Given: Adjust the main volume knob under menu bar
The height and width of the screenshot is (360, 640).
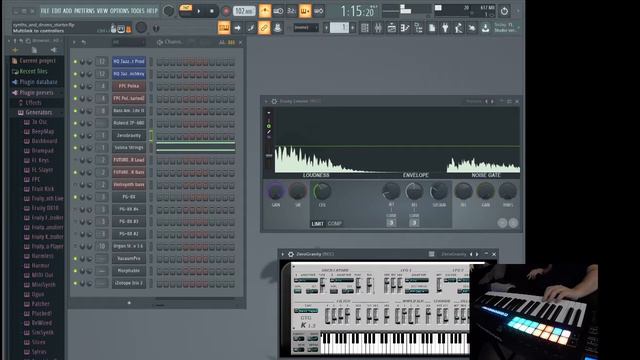Looking at the screenshot, I should (x=141, y=28).
